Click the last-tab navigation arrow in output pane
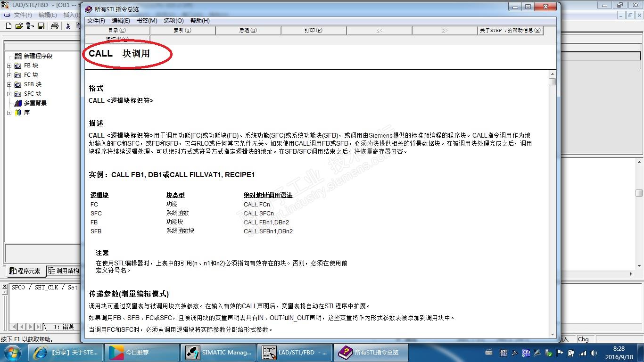The image size is (644, 362). [38, 327]
